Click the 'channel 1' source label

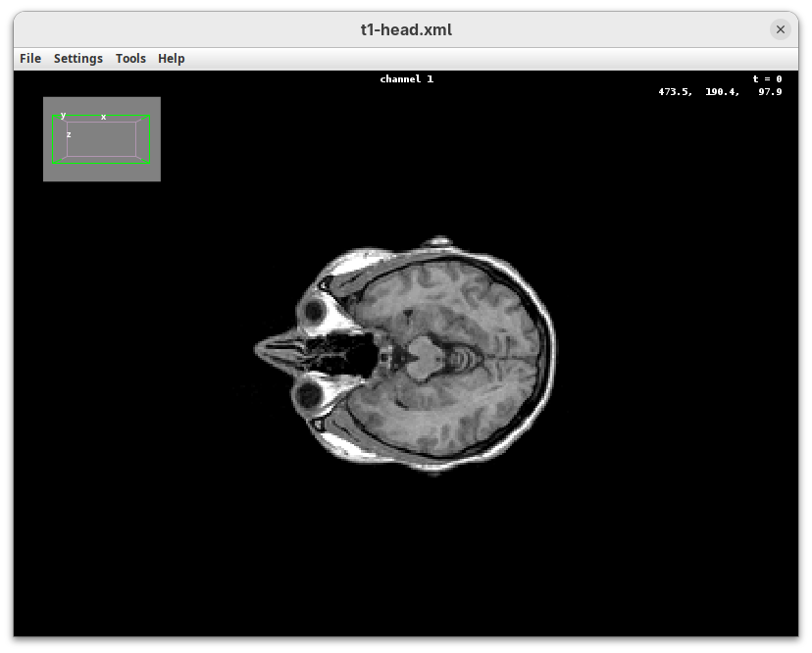point(406,79)
